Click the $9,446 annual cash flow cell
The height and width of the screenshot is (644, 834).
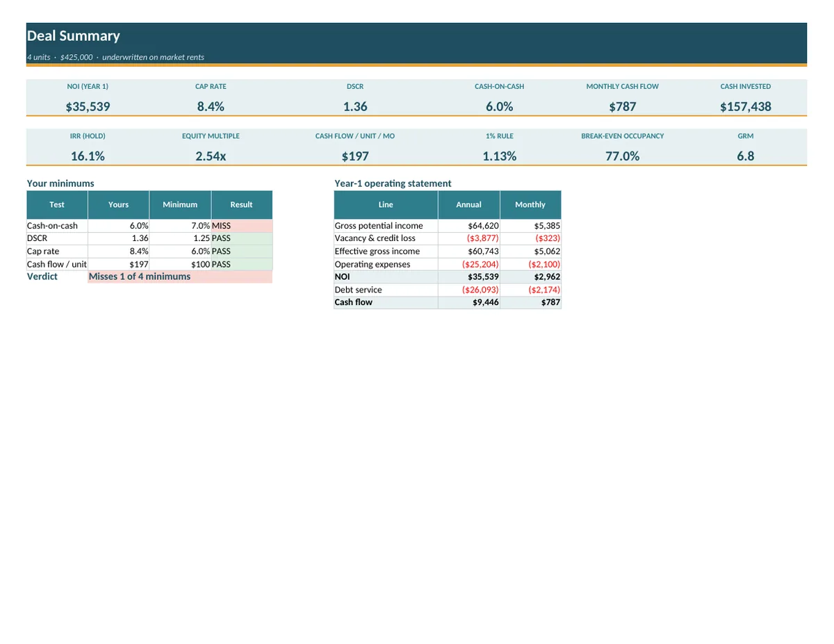tap(469, 302)
